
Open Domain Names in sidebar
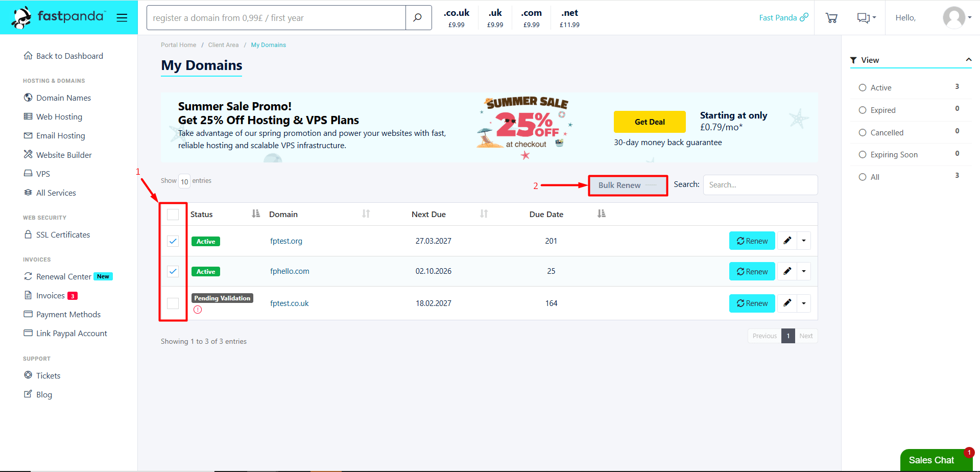pyautogui.click(x=57, y=98)
